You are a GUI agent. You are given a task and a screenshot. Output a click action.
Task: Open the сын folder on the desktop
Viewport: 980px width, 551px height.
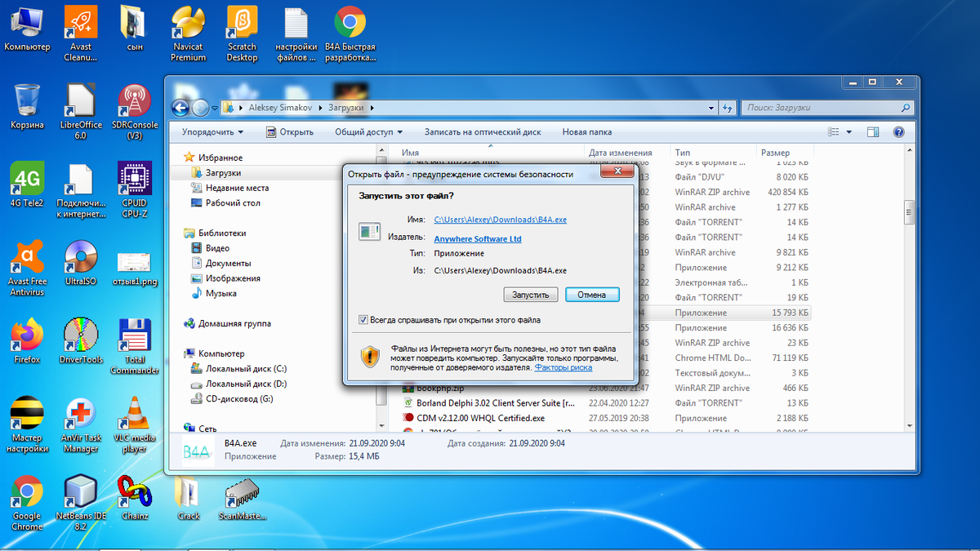[135, 29]
